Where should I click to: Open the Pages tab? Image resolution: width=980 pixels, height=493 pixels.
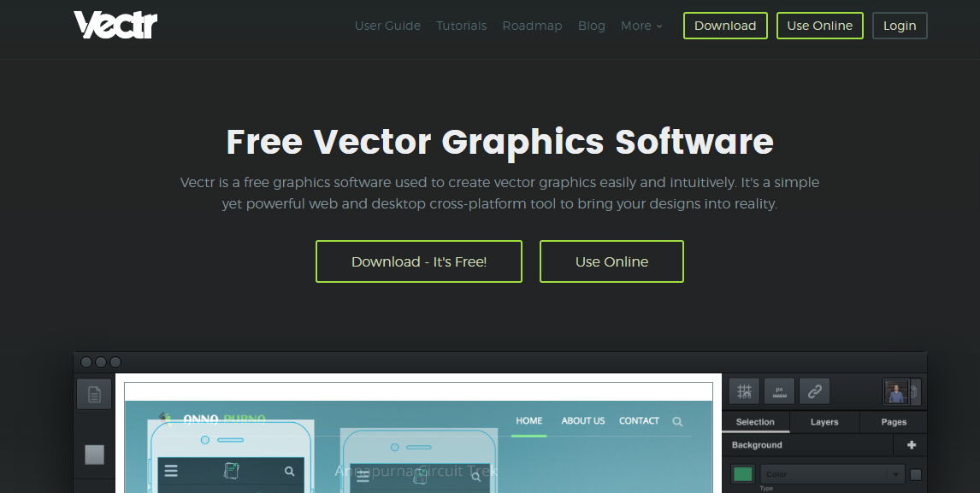(893, 421)
